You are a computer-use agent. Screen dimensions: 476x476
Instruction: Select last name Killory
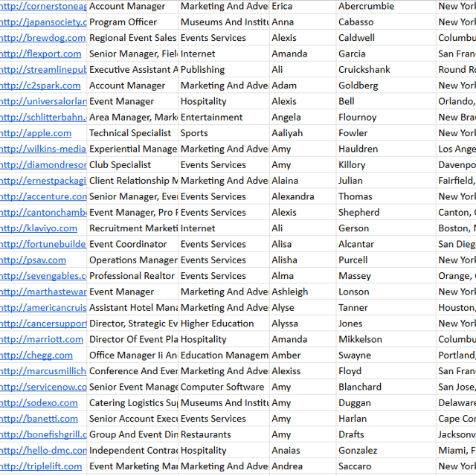[386, 165]
